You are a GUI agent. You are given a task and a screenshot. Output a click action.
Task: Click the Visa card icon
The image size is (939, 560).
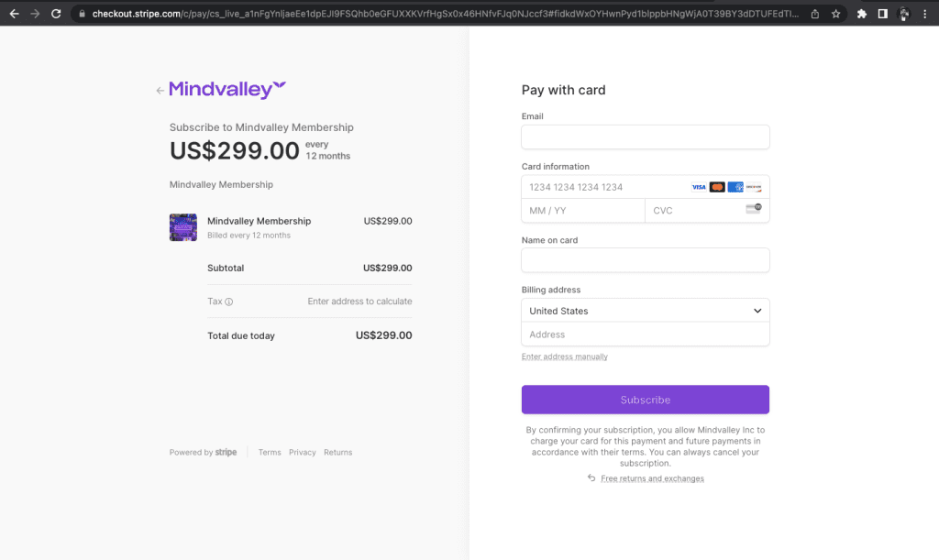[698, 187]
